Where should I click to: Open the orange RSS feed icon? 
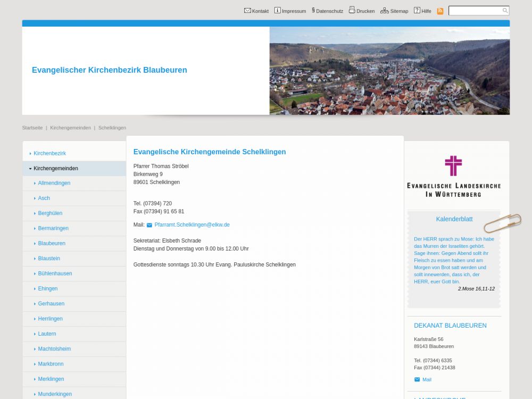coord(440,11)
